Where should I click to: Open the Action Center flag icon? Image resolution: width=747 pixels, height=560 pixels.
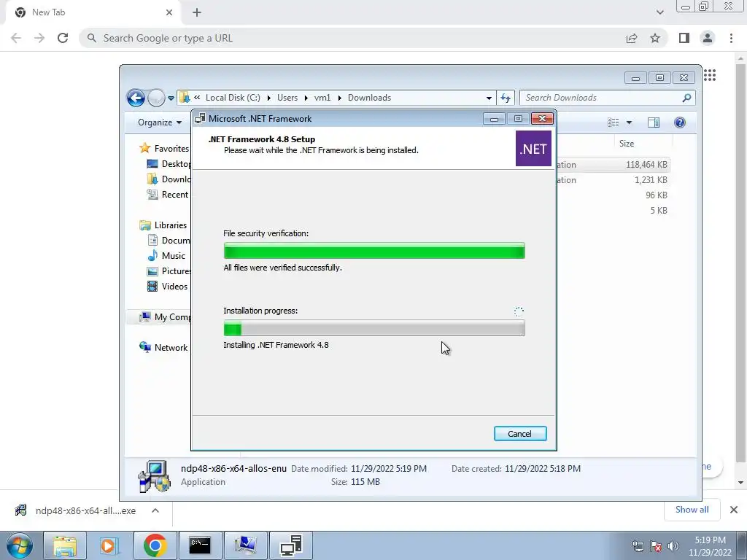656,546
